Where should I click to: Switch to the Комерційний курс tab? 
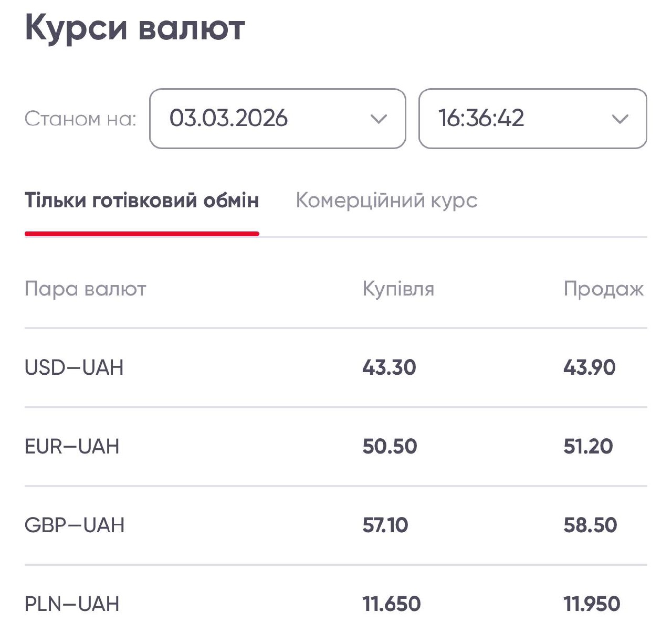386,201
